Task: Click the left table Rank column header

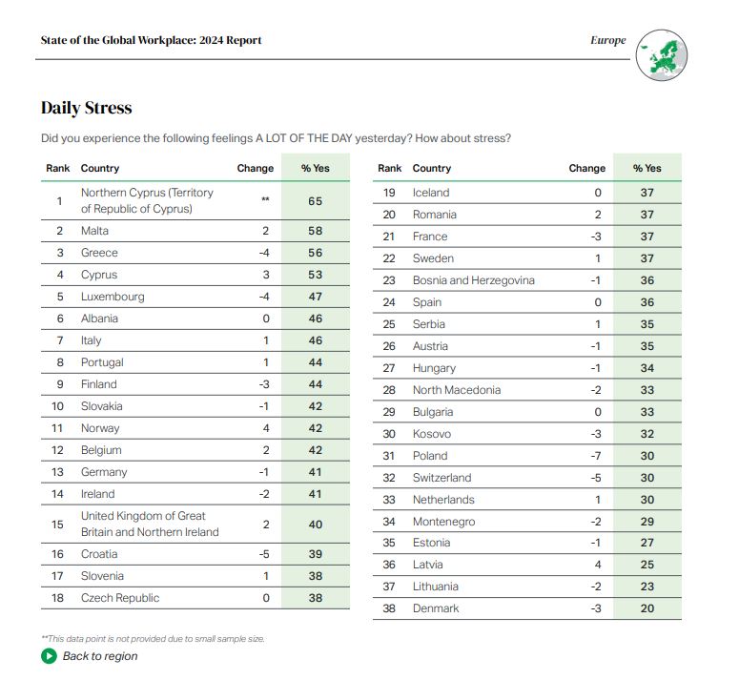Action: tap(57, 168)
